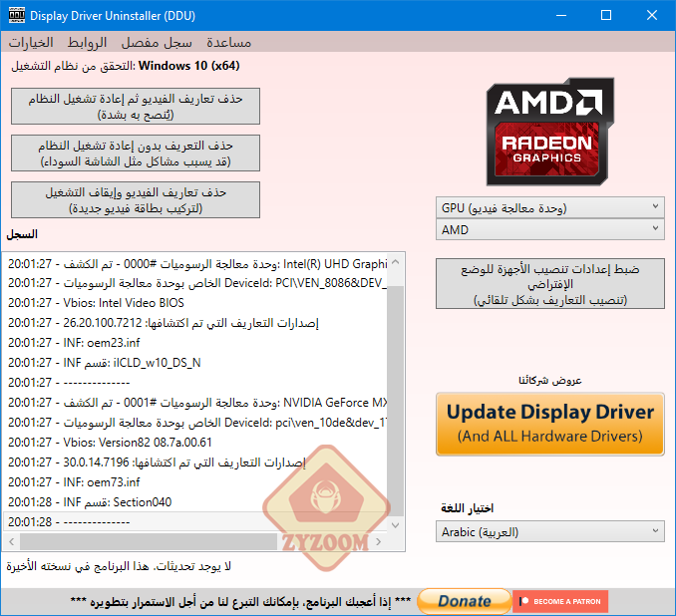676x616 pixels.
Task: Expand the GPU device type dropdown
Action: 550,207
